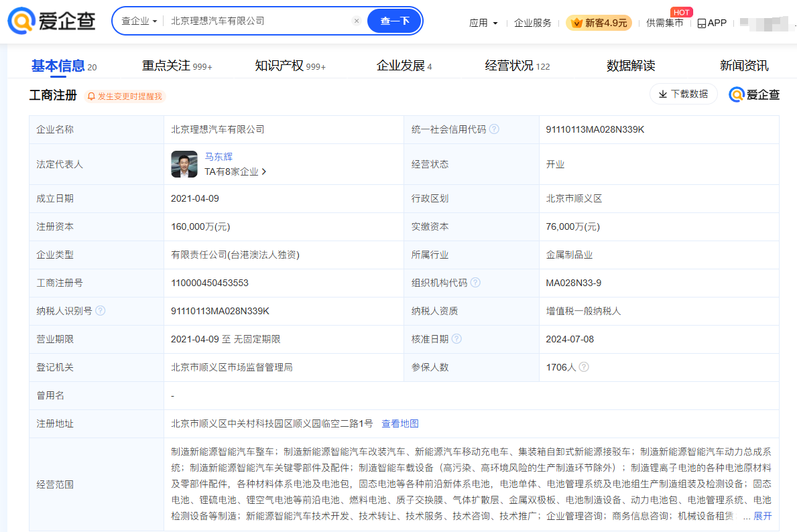Open the help icon next to 统一社会信用代码

click(494, 129)
